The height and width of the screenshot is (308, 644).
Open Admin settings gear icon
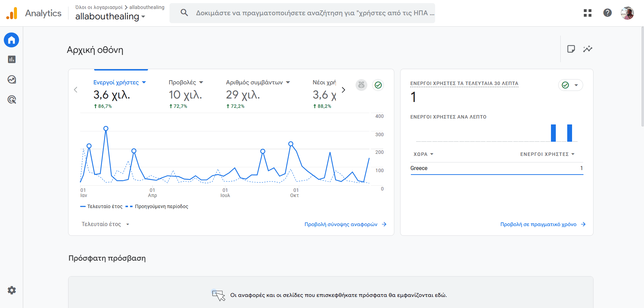click(12, 290)
